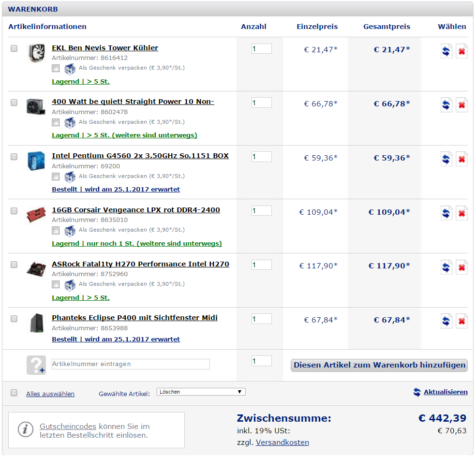Open the Gutscheincodes link
Viewport: 476px width, 457px height.
click(68, 427)
